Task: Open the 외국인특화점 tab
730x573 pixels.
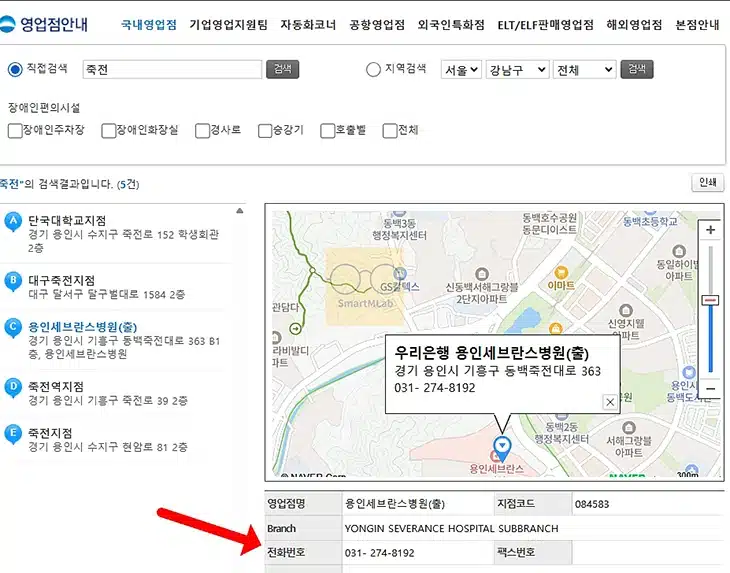Action: tap(451, 25)
